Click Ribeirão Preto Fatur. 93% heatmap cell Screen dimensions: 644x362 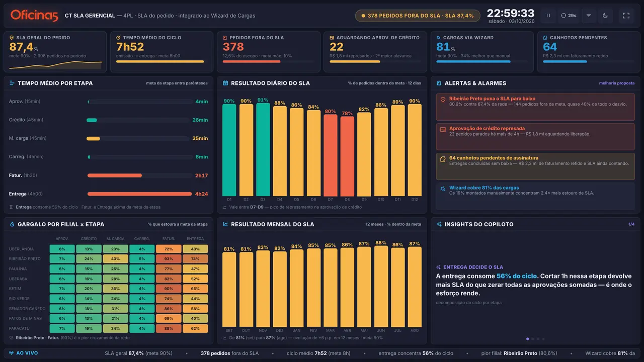[169, 259]
